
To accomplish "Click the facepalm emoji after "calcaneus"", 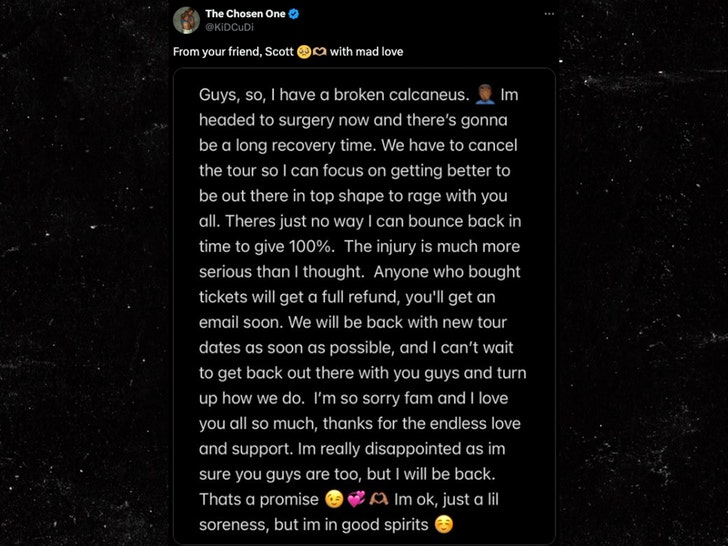I will 486,95.
